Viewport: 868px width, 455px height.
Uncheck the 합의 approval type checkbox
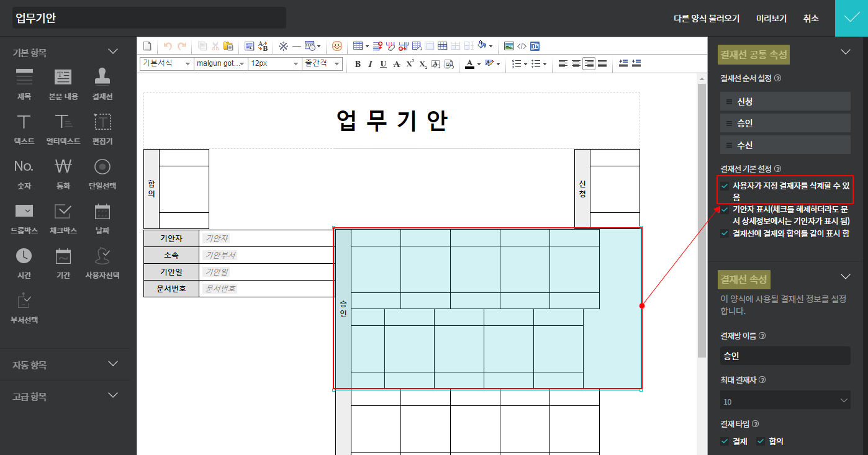pyautogui.click(x=761, y=441)
